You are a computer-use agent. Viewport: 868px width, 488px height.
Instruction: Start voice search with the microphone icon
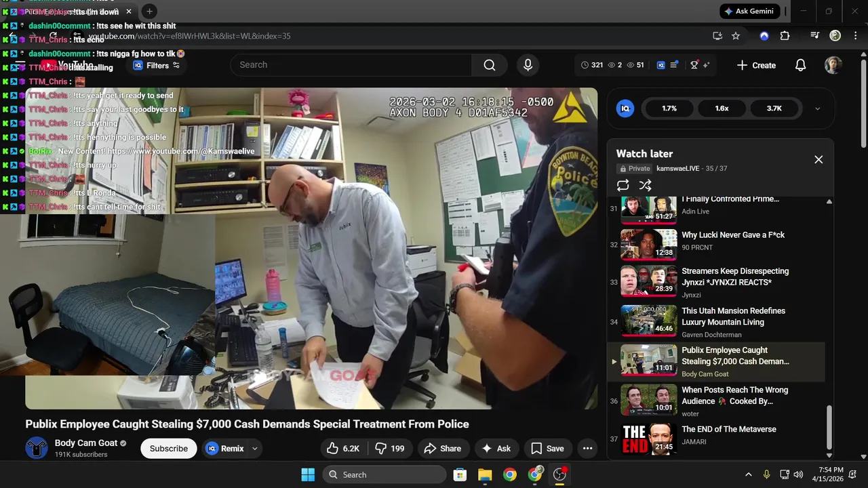click(528, 65)
